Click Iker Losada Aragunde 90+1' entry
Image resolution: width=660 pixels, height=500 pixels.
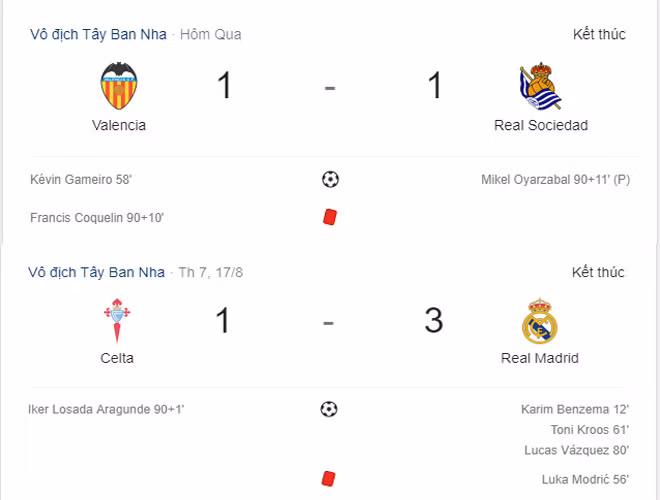[108, 409]
